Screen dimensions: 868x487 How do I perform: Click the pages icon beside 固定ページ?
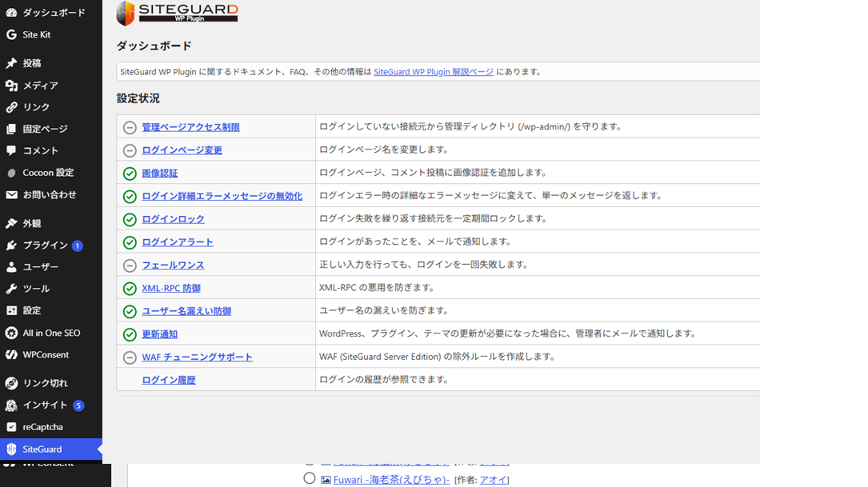[11, 129]
